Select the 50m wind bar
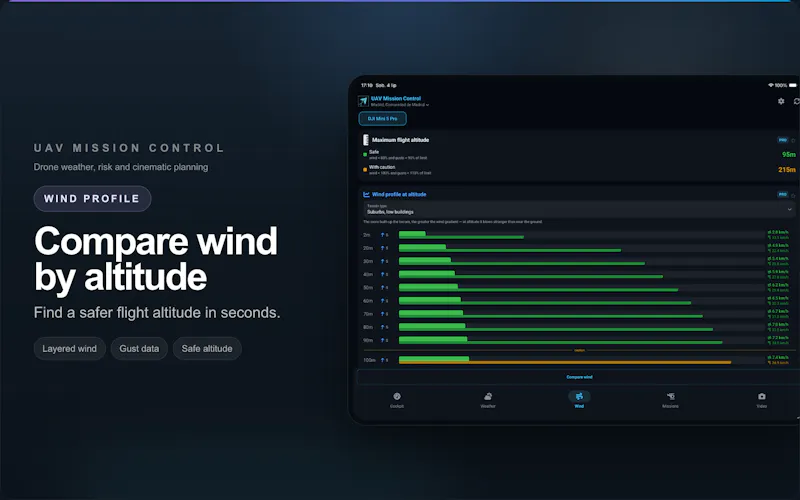Screen dimensions: 800x500 tap(538, 287)
